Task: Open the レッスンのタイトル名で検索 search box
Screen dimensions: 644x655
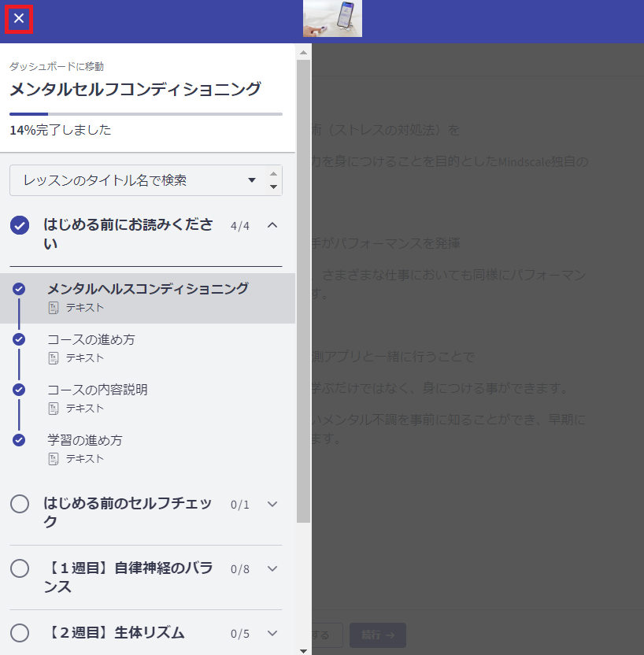Action: [x=146, y=180]
